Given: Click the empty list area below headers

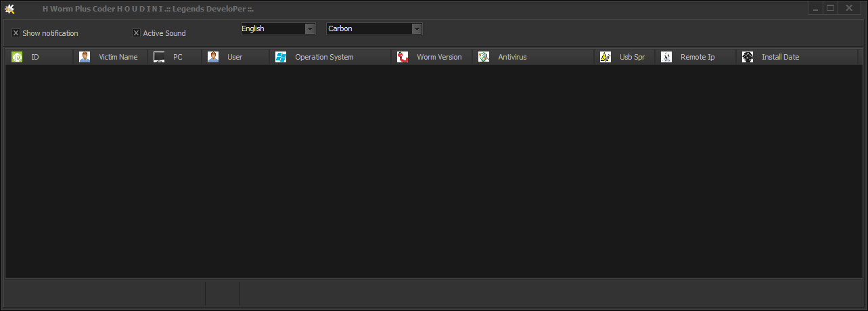Looking at the screenshot, I should pyautogui.click(x=433, y=169).
